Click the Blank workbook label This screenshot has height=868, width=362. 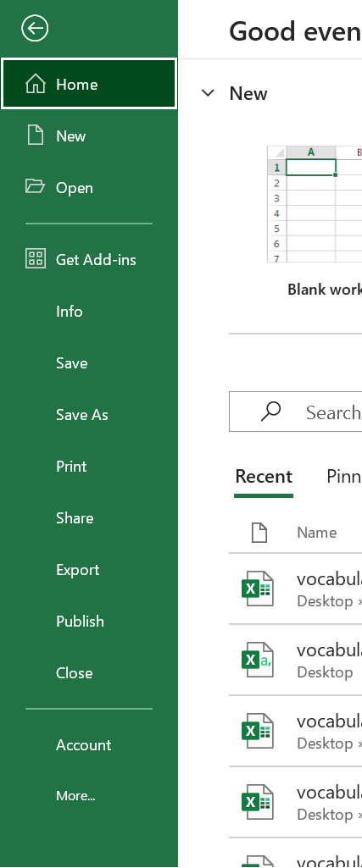point(325,289)
